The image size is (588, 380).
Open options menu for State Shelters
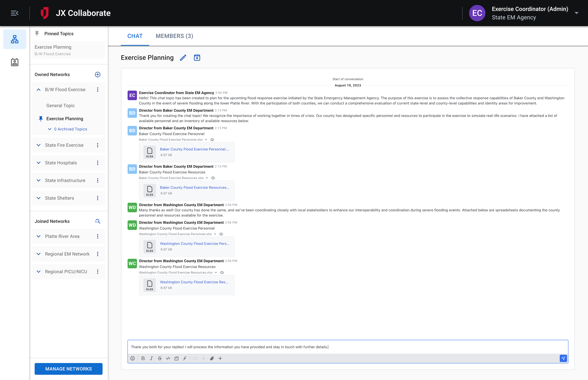(98, 198)
